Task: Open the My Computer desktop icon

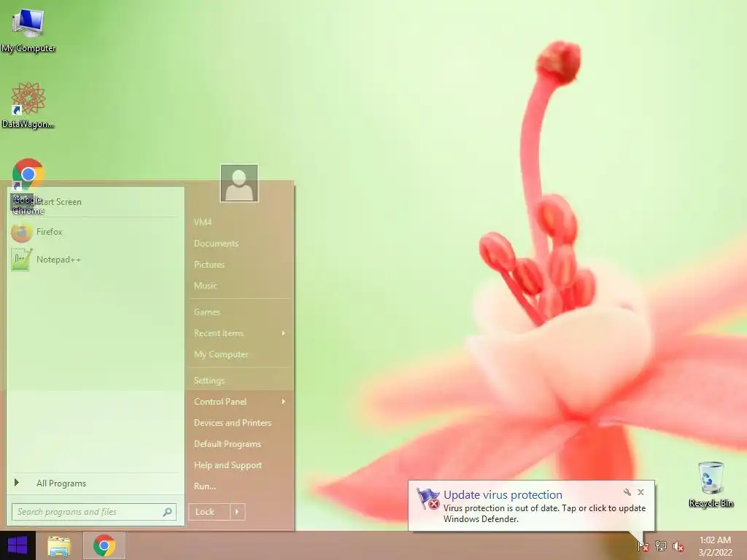Action: 28,31
